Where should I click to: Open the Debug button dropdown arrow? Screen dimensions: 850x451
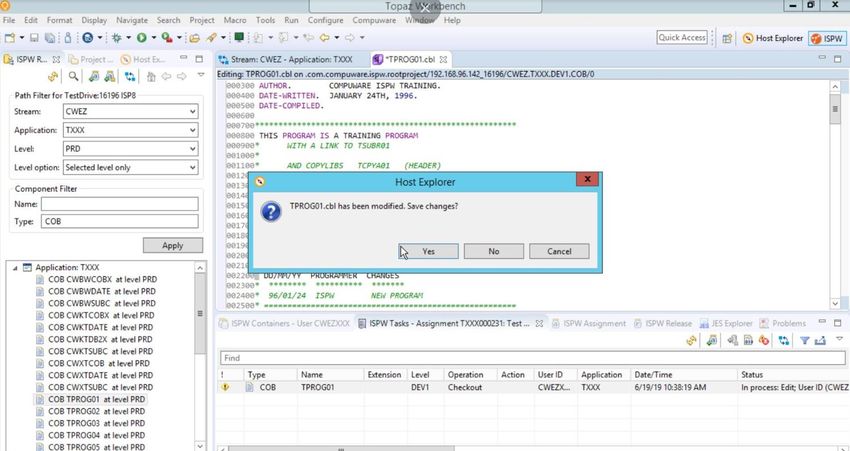pos(128,38)
